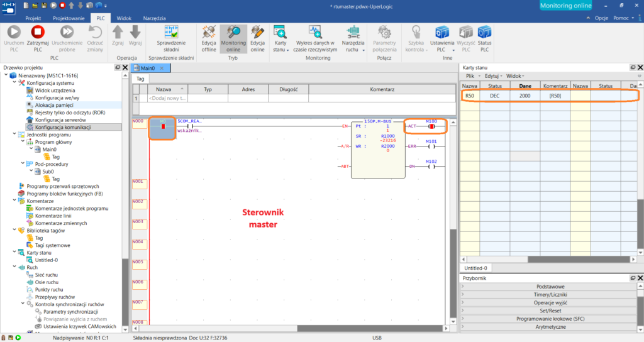Viewport: 644px width, 342px height.
Task: Click the N001 ladder row label
Action: click(x=139, y=183)
